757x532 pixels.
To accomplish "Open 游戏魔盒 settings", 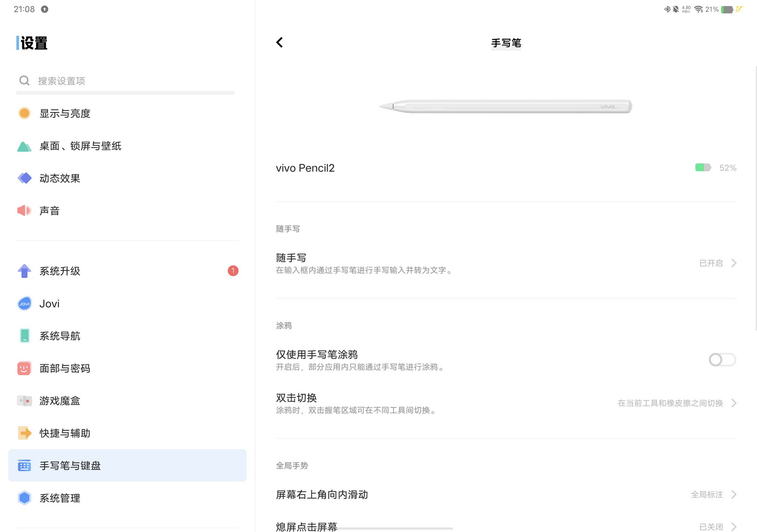I will click(127, 401).
